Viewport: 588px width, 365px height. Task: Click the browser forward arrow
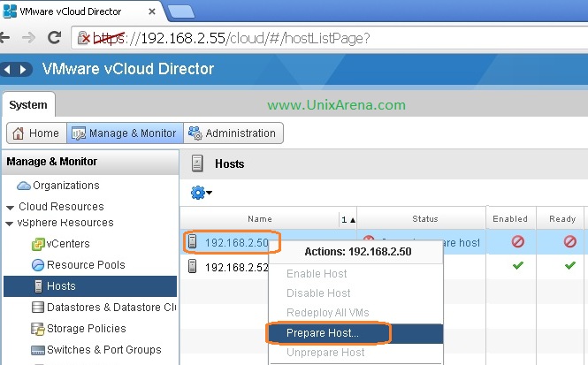(x=28, y=37)
